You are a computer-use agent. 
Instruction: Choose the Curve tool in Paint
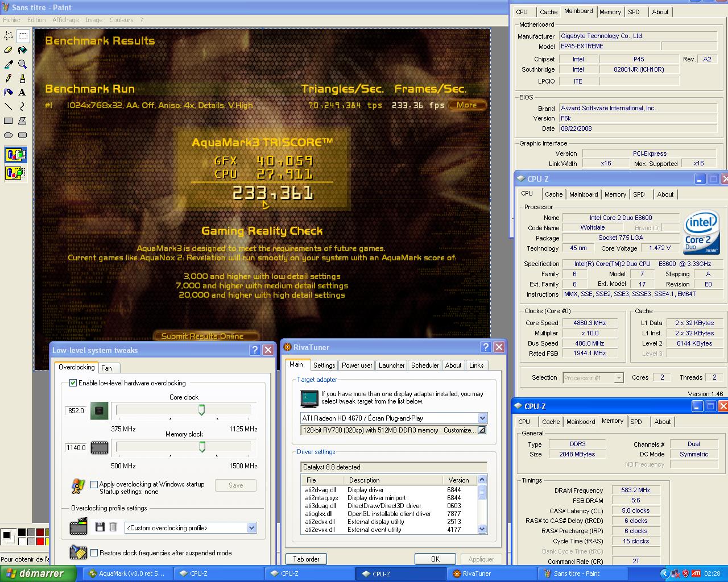(x=23, y=106)
